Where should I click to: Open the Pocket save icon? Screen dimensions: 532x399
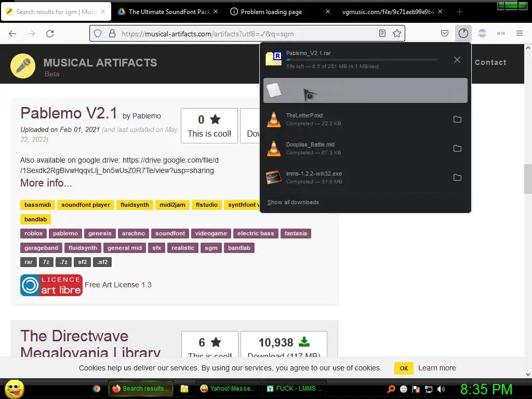(x=445, y=33)
